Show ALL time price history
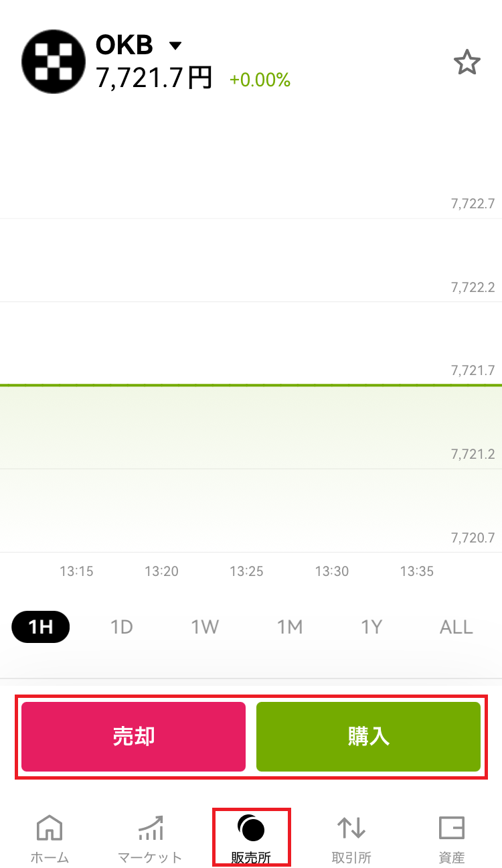 click(x=456, y=627)
